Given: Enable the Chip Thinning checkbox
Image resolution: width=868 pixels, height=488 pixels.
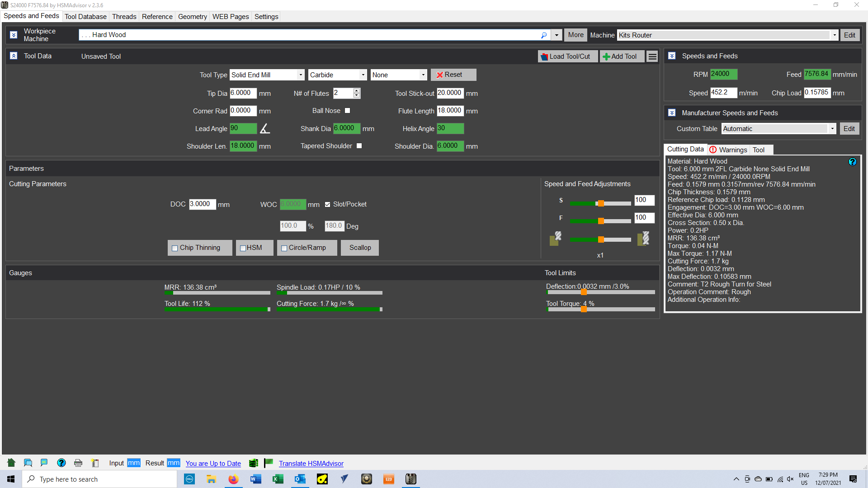Looking at the screenshot, I should click(175, 248).
